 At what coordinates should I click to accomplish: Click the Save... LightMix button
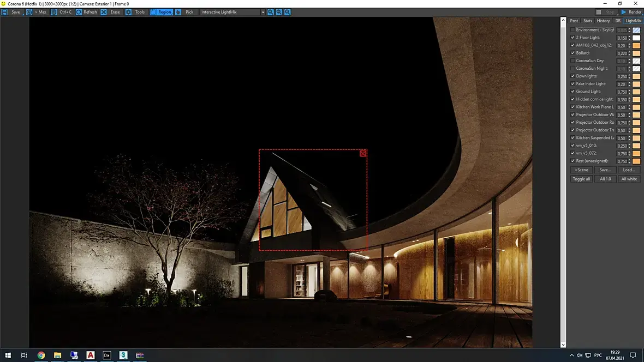click(605, 170)
